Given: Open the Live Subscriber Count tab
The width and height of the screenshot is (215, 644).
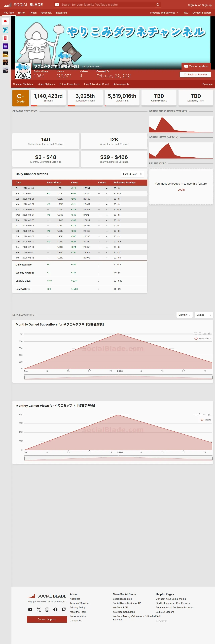Looking at the screenshot, I should coord(96,84).
